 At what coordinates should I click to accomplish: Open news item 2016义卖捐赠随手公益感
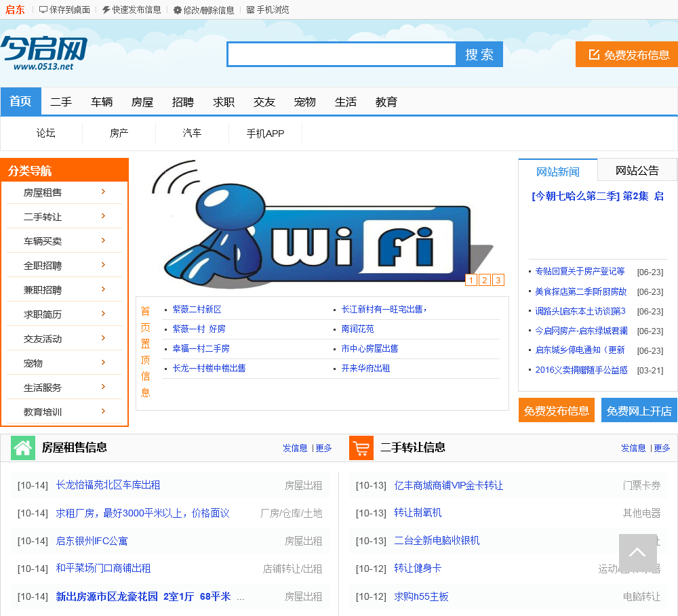pos(581,370)
